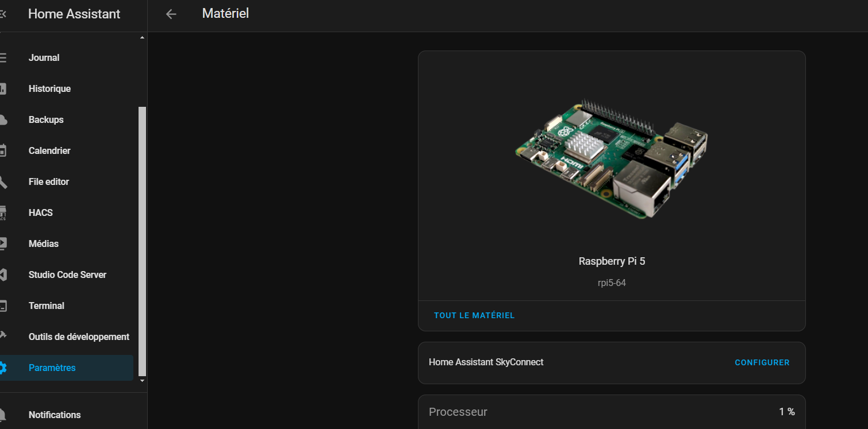This screenshot has width=868, height=429.
Task: Go back with the arrow next to Matériel
Action: pos(171,14)
